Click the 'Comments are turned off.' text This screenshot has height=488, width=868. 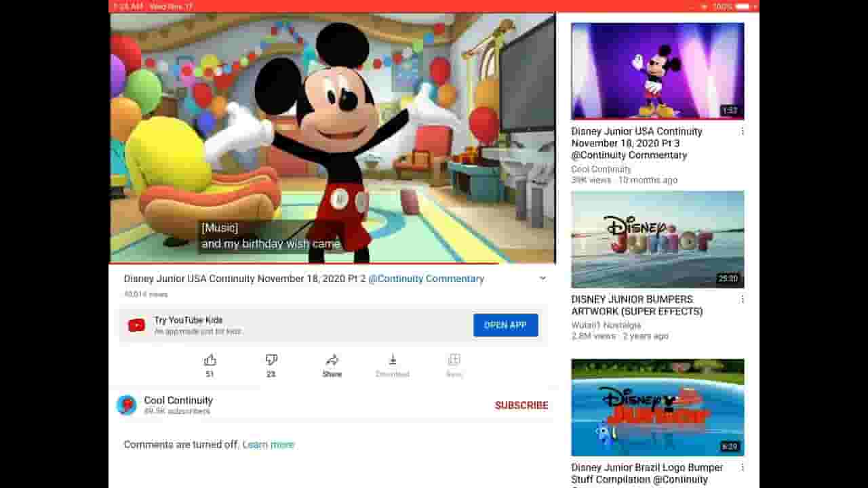[x=181, y=445]
